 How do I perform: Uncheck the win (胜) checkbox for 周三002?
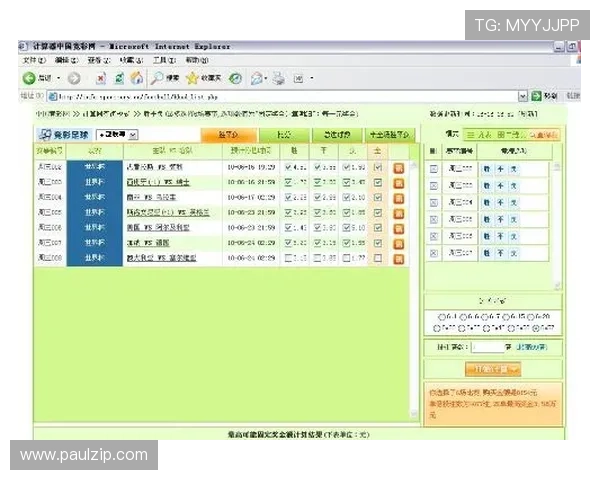(x=289, y=167)
